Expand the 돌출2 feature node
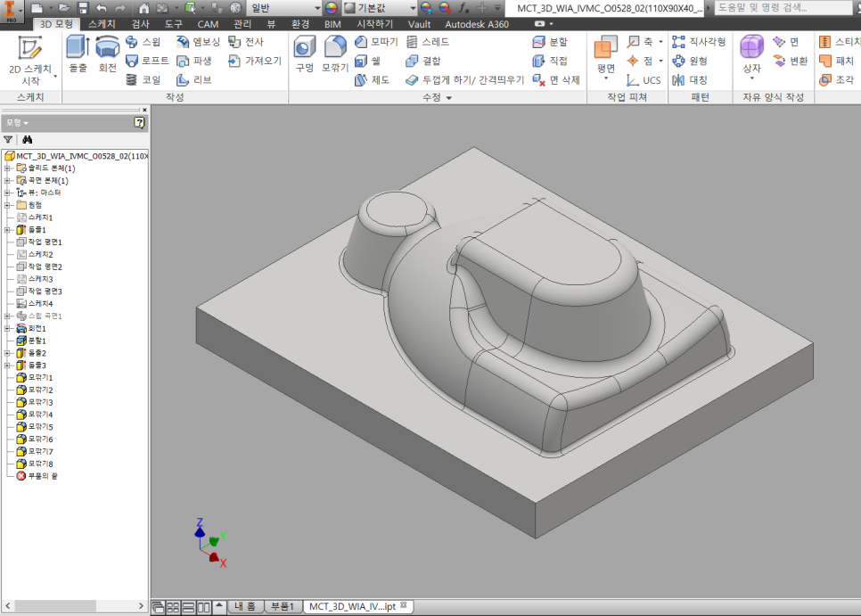Viewport: 861px width, 616px height. click(x=7, y=353)
